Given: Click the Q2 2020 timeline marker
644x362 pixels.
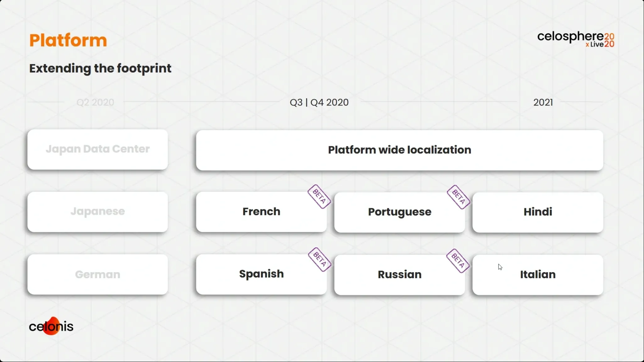Looking at the screenshot, I should [95, 102].
